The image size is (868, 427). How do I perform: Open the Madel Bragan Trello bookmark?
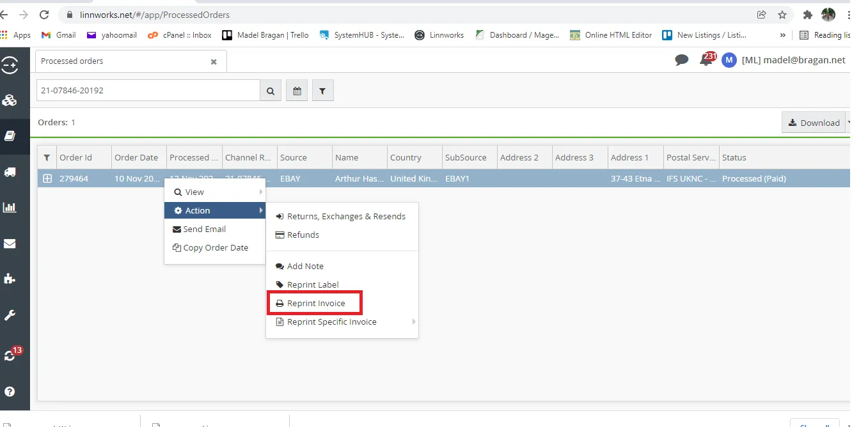click(265, 35)
